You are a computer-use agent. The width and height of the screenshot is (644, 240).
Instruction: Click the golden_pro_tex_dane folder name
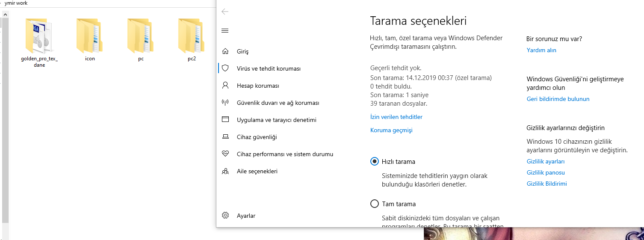[39, 62]
